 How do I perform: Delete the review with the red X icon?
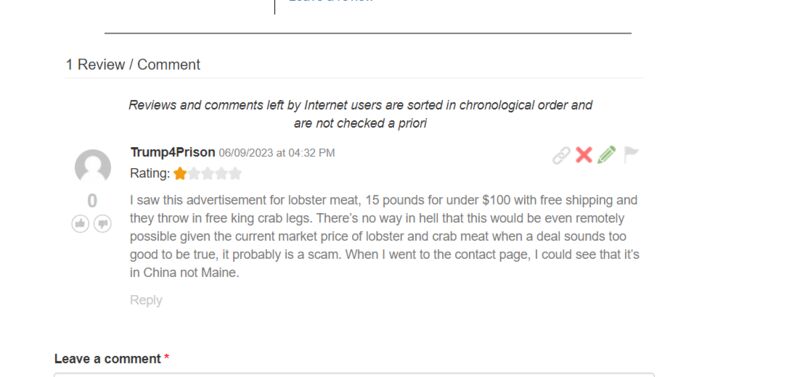584,155
